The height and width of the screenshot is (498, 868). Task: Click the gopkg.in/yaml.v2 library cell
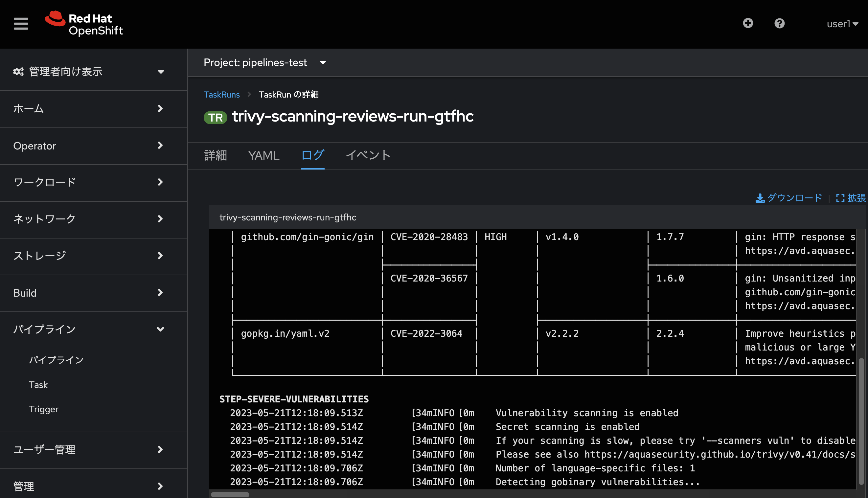[285, 333]
